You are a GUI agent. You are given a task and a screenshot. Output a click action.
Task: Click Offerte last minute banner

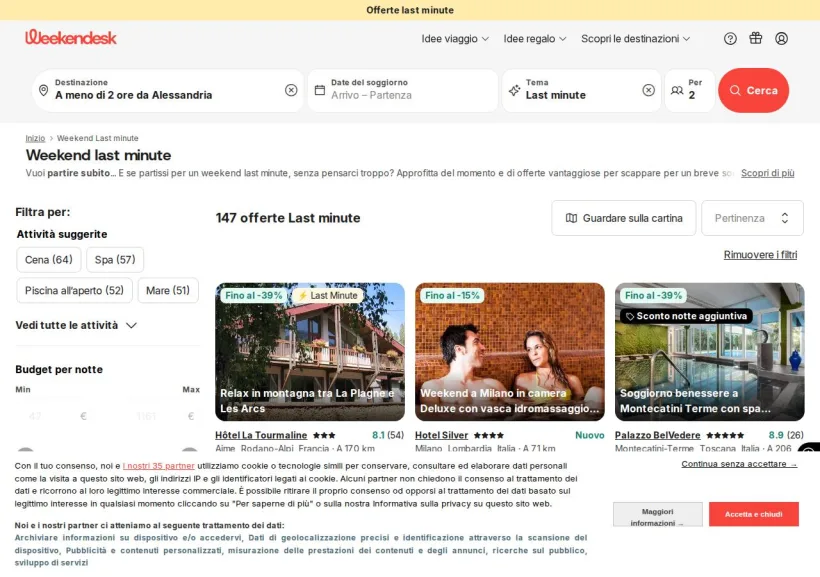(410, 10)
